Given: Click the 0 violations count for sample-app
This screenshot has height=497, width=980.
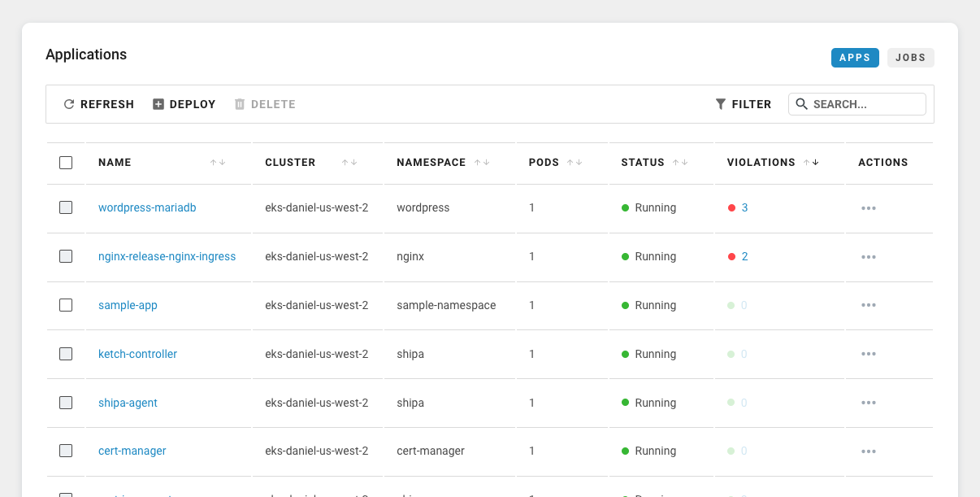Looking at the screenshot, I should pos(744,305).
